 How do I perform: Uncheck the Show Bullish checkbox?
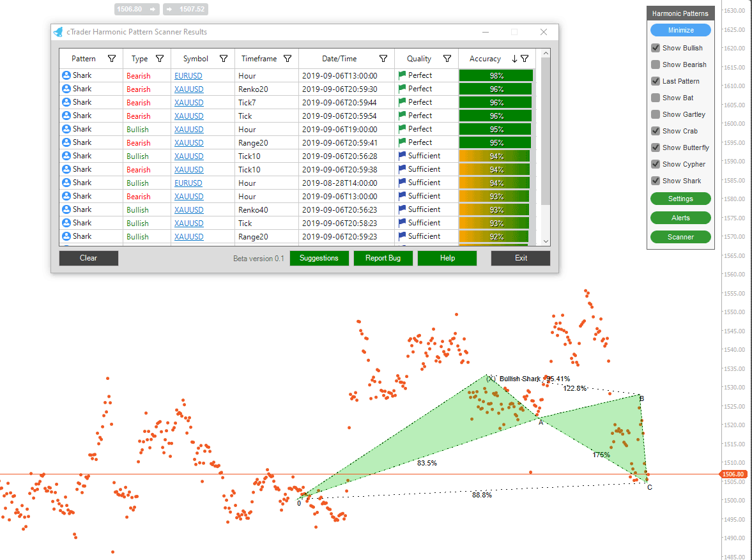point(655,48)
